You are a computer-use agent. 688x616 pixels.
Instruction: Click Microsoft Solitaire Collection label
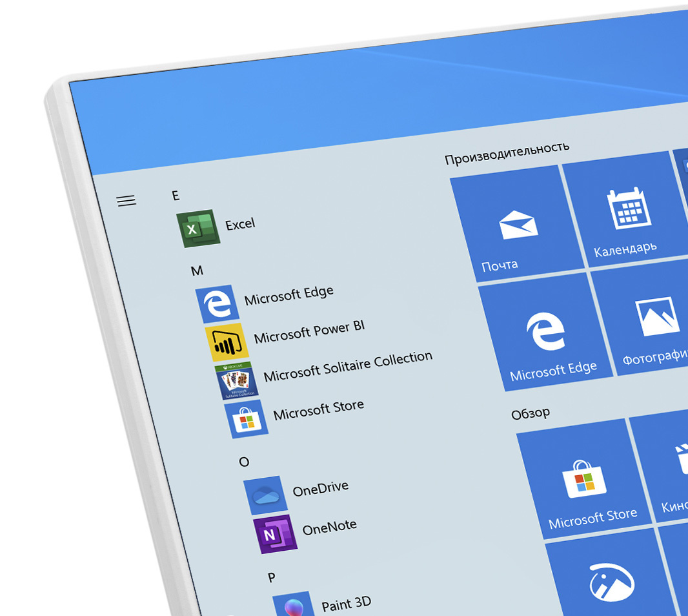tap(348, 366)
